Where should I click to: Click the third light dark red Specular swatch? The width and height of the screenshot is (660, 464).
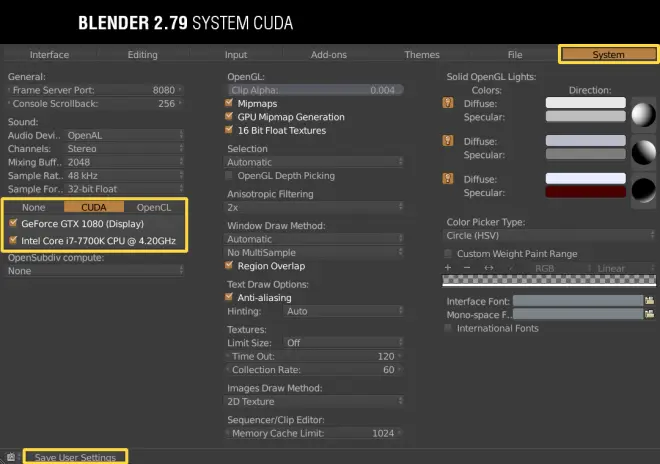(585, 192)
